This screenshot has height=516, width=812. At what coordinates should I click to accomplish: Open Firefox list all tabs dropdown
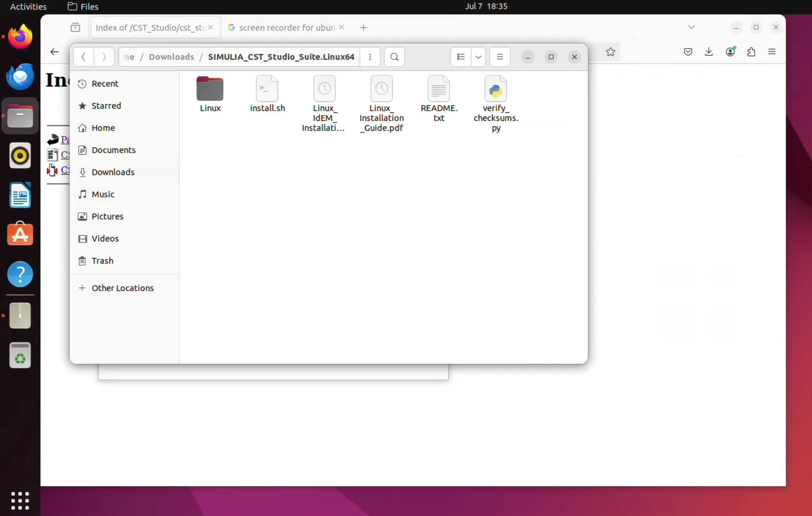click(692, 27)
